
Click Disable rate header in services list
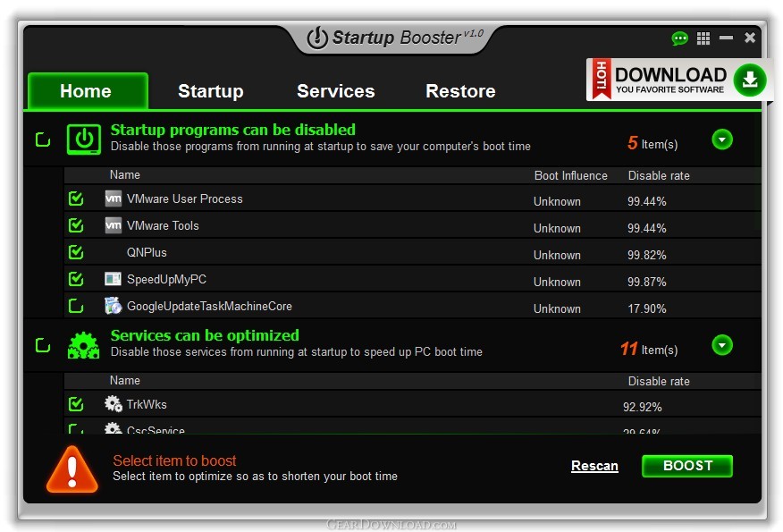click(659, 381)
